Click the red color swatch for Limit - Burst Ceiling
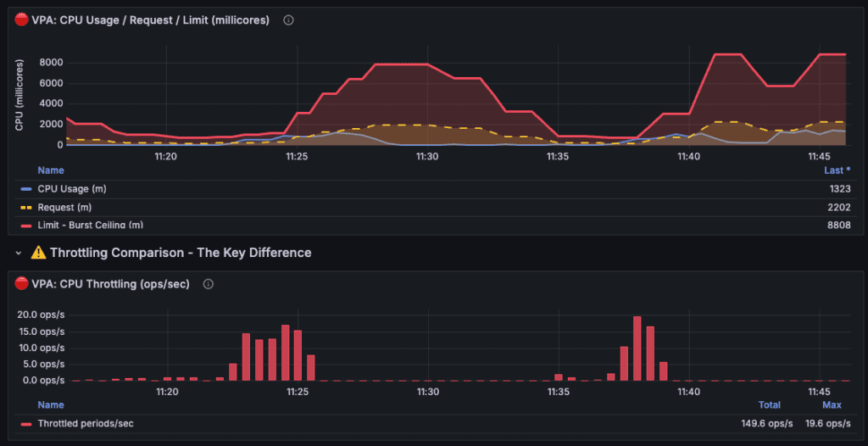Screen dimensions: 868x446 (26, 225)
